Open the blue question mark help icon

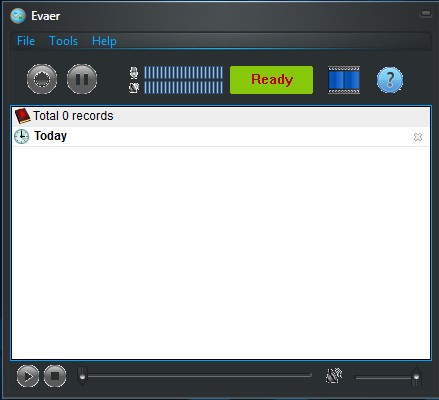click(x=390, y=80)
